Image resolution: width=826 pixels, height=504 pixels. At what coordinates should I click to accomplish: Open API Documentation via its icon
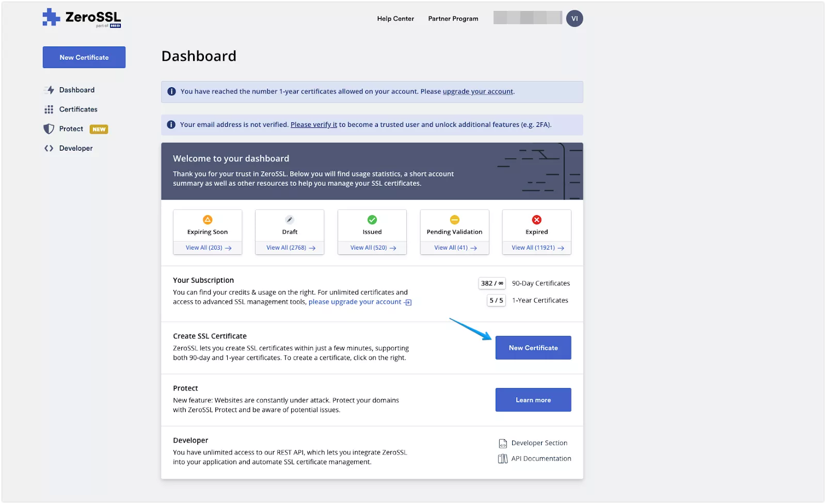pyautogui.click(x=503, y=458)
